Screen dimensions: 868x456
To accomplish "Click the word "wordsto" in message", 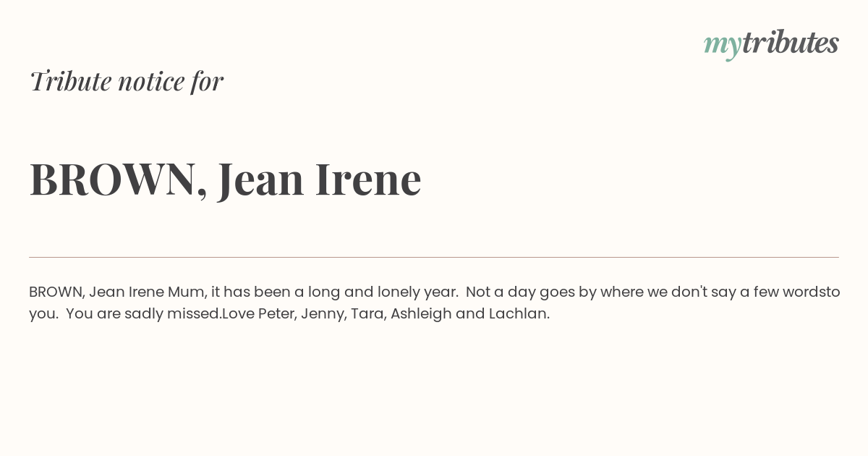I will pyautogui.click(x=813, y=292).
